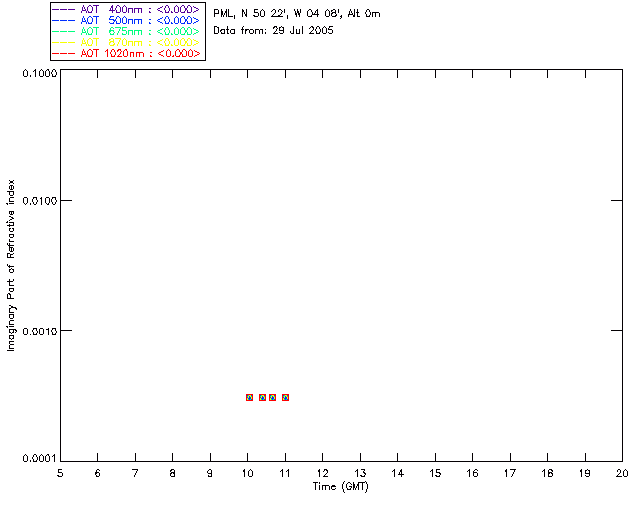Click x-axis tick label 15
The width and height of the screenshot is (640, 512).
[x=435, y=473]
